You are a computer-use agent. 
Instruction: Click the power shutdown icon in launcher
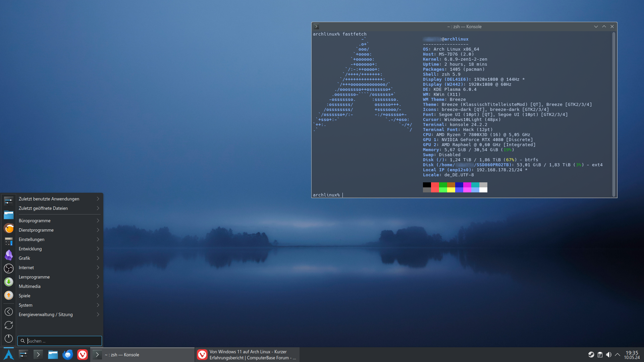pos(9,339)
